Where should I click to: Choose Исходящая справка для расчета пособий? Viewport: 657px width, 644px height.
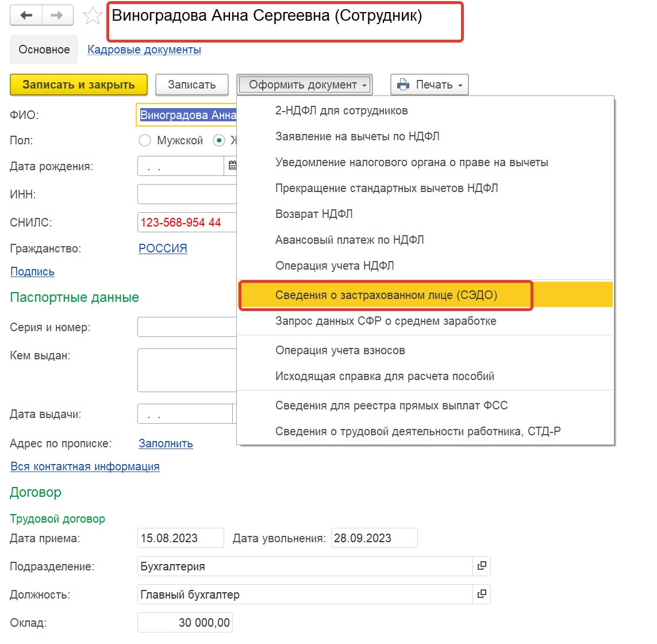[425, 376]
